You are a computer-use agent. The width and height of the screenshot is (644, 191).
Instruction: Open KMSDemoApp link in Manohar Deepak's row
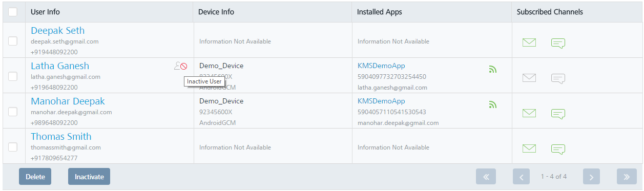[381, 101]
